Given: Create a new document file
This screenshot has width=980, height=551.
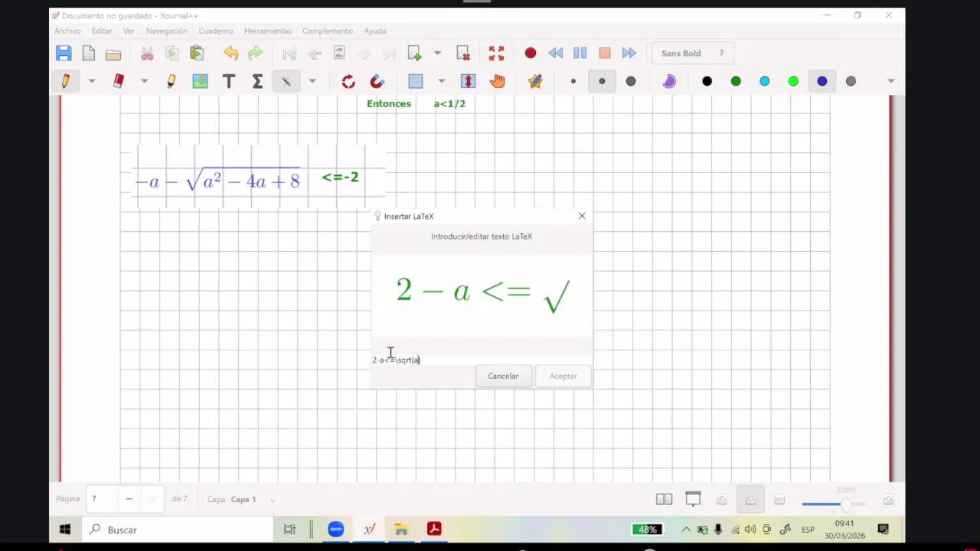Looking at the screenshot, I should click(x=89, y=53).
